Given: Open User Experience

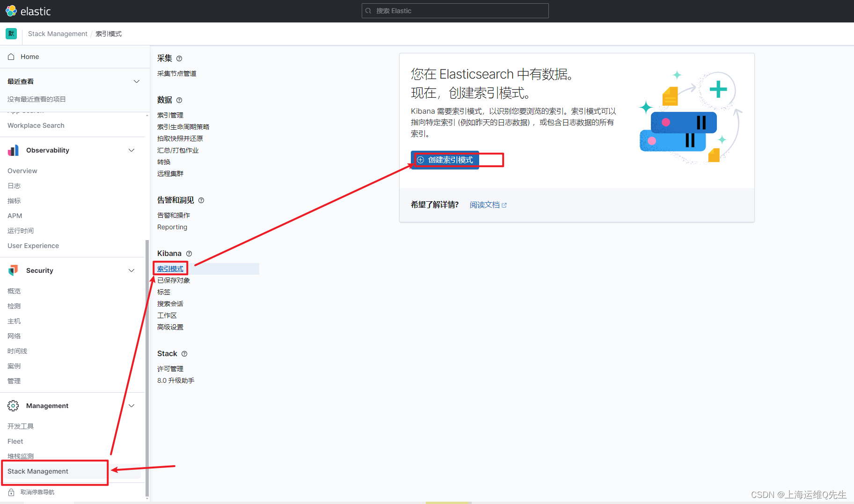Looking at the screenshot, I should (33, 246).
